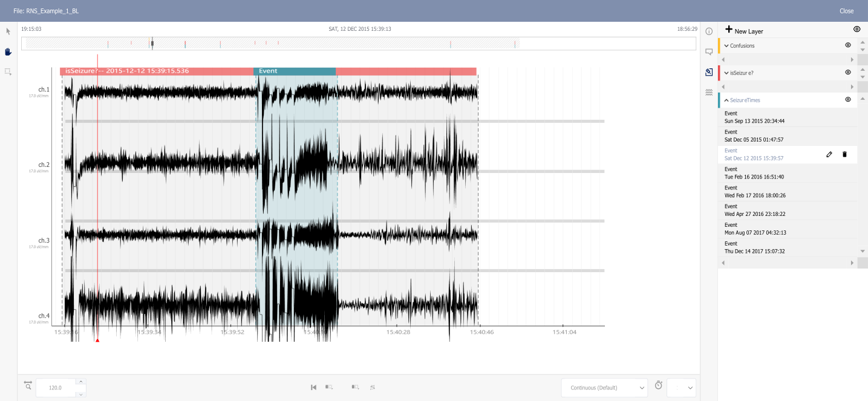This screenshot has height=401, width=868.
Task: Delete the Dec 12 2015 event
Action: (844, 154)
